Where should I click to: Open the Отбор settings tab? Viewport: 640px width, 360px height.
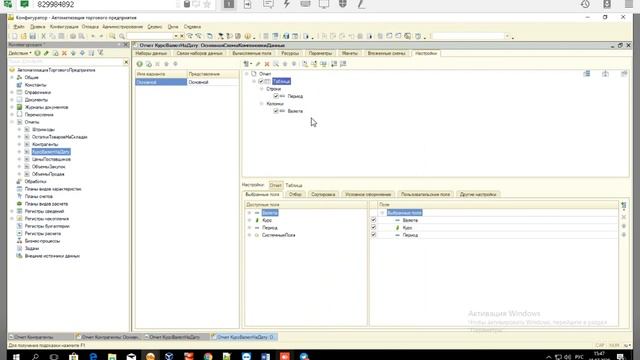point(295,194)
